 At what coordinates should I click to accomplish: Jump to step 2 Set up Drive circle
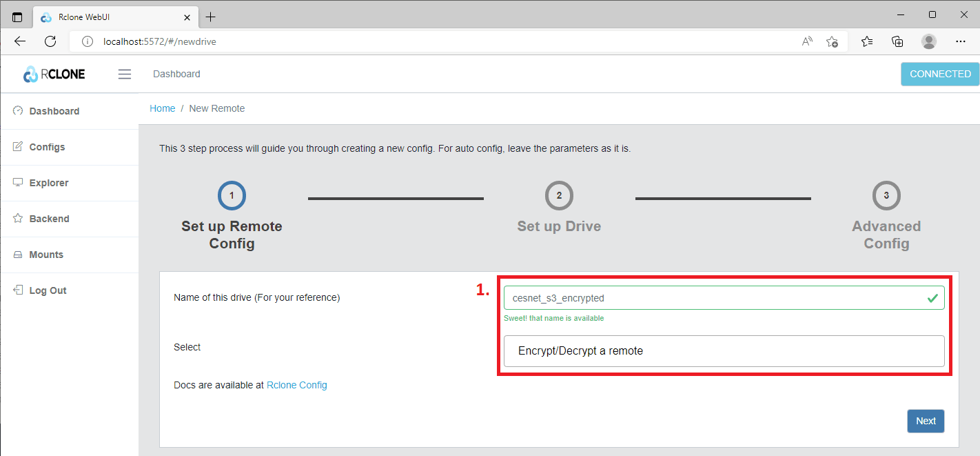(559, 196)
